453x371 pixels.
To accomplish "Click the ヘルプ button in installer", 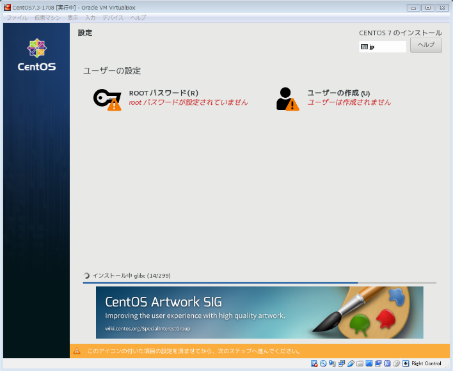I will click(x=426, y=45).
